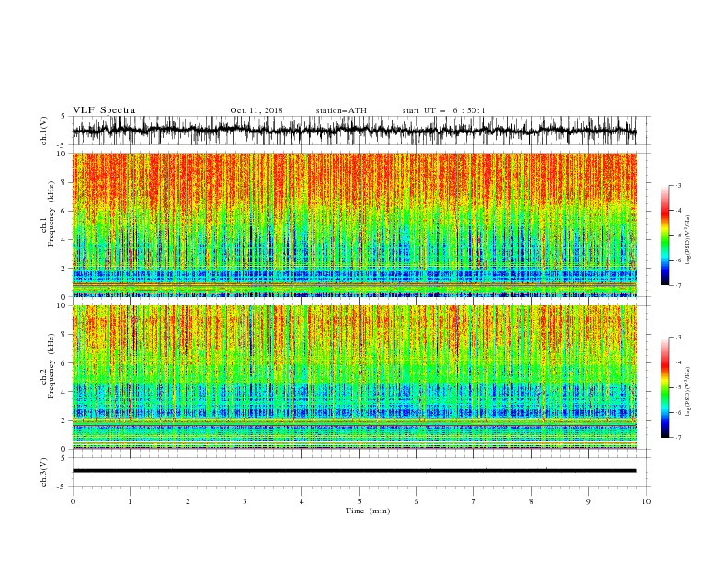Screen dimensions: 728x563
Task: Click the time axis tick label '5'
Action: pyautogui.click(x=359, y=501)
